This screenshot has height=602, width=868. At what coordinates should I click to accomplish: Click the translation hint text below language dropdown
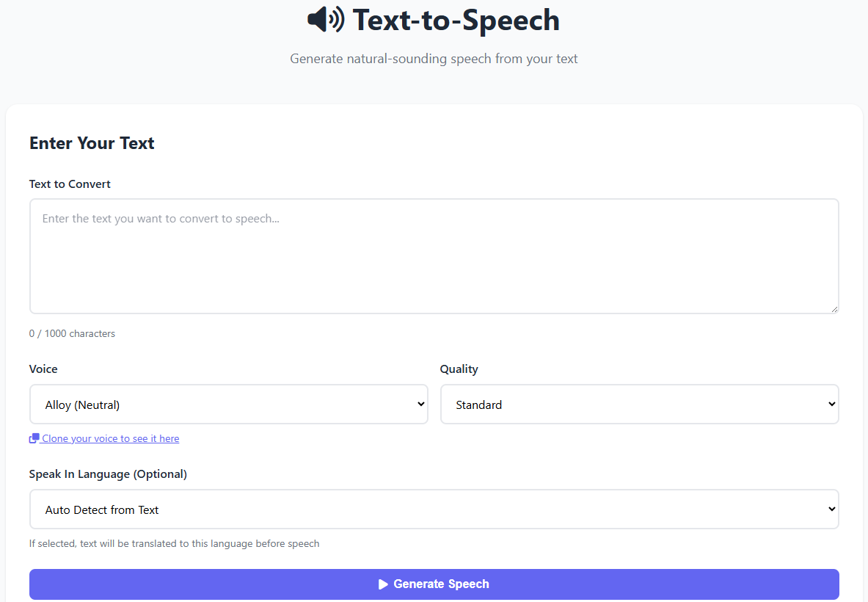174,544
